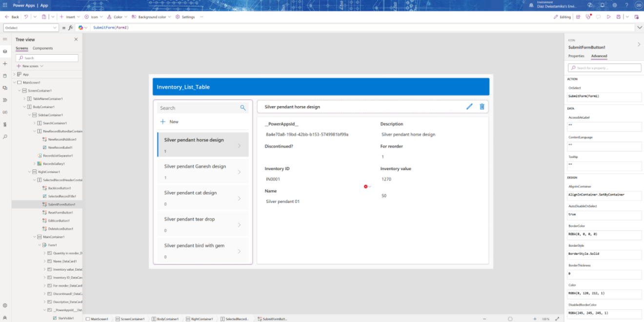
Task: Run the app preview with the Play icon
Action: click(609, 17)
